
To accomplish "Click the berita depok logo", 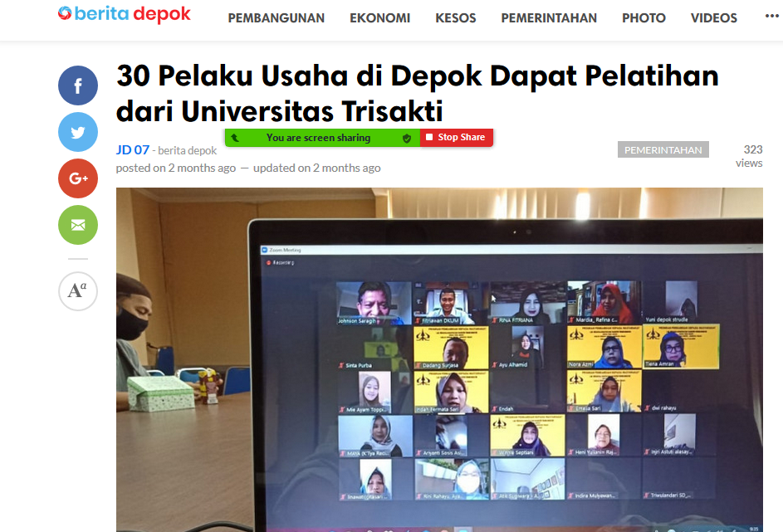I will [124, 14].
